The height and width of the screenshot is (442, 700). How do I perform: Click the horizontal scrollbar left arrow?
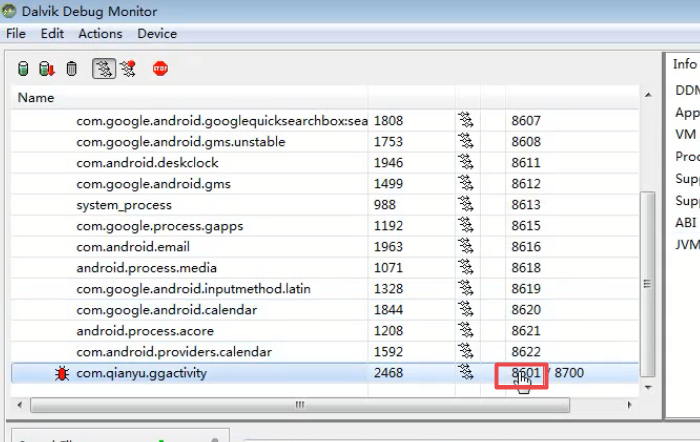tap(19, 405)
